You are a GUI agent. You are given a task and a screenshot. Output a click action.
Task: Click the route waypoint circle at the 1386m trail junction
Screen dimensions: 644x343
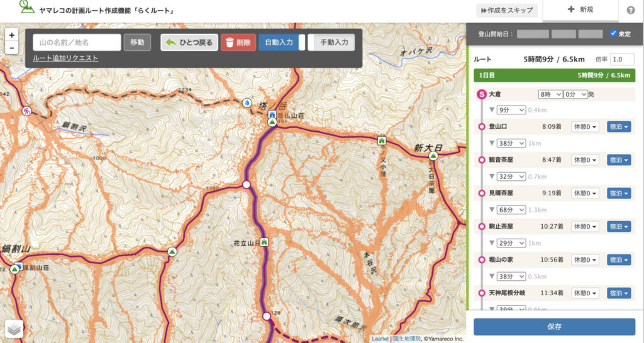pyautogui.click(x=247, y=185)
